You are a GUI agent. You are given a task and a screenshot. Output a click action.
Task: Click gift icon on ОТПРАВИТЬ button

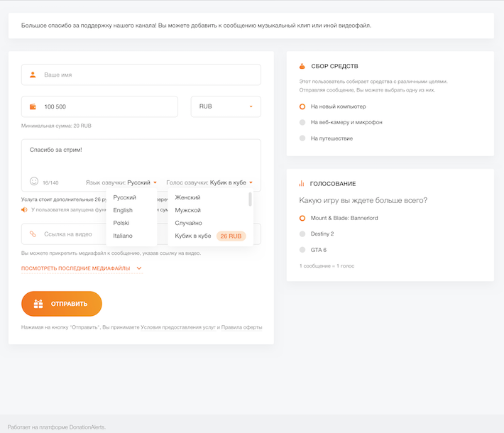38,304
